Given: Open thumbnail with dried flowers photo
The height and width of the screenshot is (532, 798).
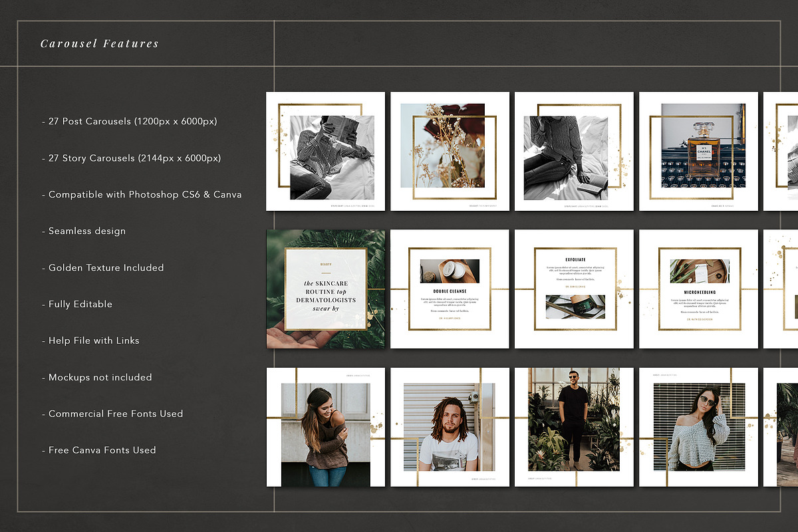Looking at the screenshot, I should 450,152.
